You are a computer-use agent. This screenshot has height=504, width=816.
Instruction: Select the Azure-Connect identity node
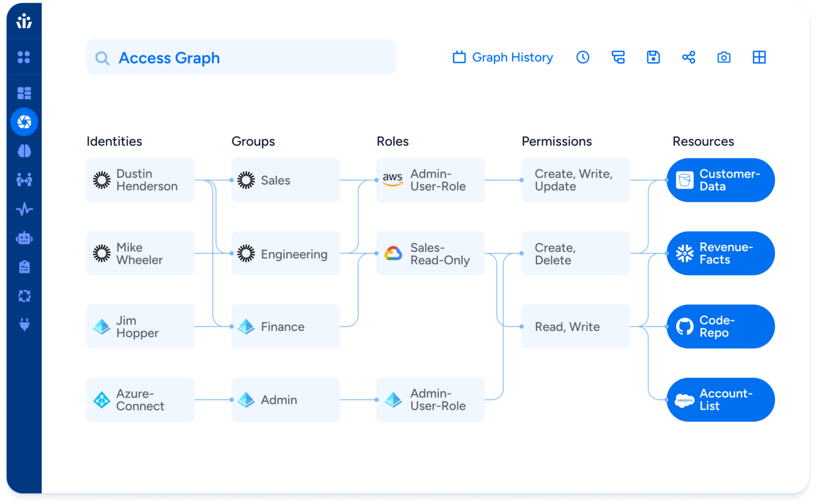click(140, 399)
